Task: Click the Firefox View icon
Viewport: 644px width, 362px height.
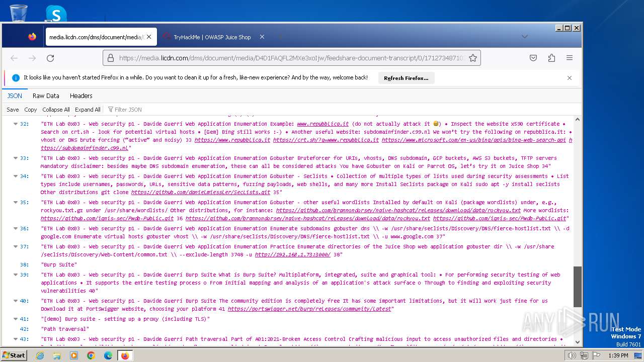Action: tap(32, 37)
